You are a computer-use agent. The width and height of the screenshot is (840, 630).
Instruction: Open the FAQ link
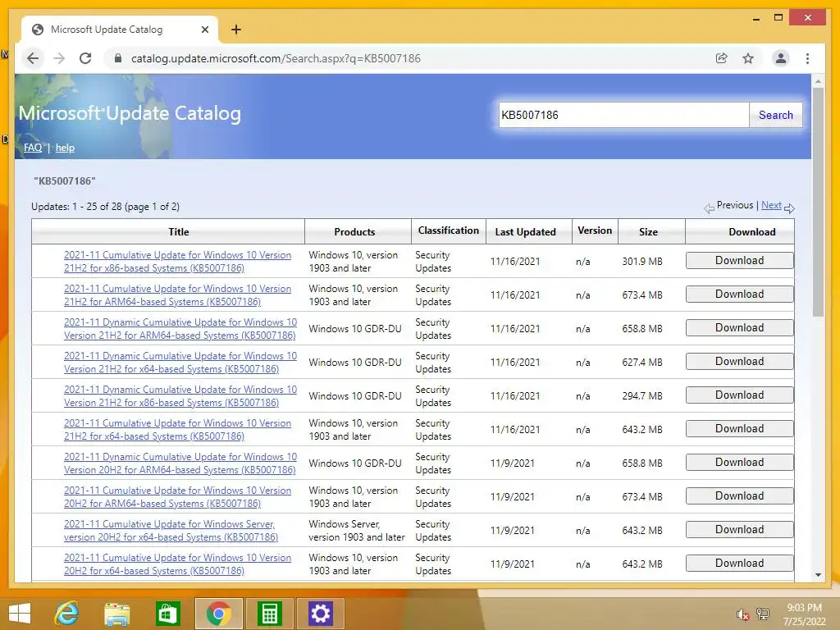[x=33, y=148]
